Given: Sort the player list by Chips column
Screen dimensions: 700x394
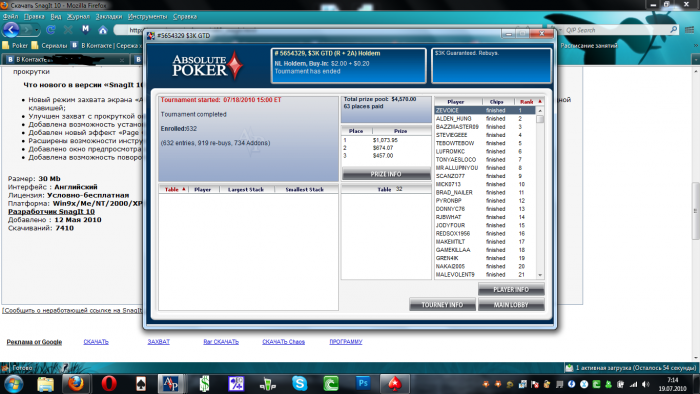Looking at the screenshot, I should pos(496,102).
